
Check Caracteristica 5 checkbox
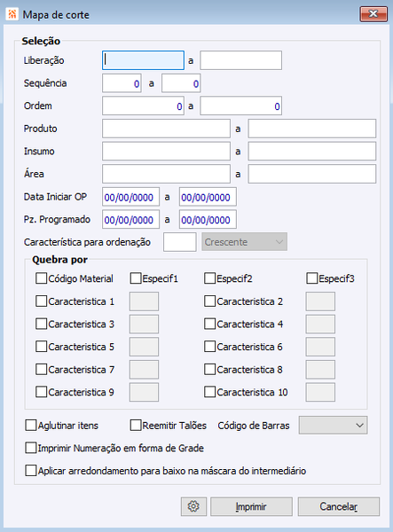coord(41,347)
